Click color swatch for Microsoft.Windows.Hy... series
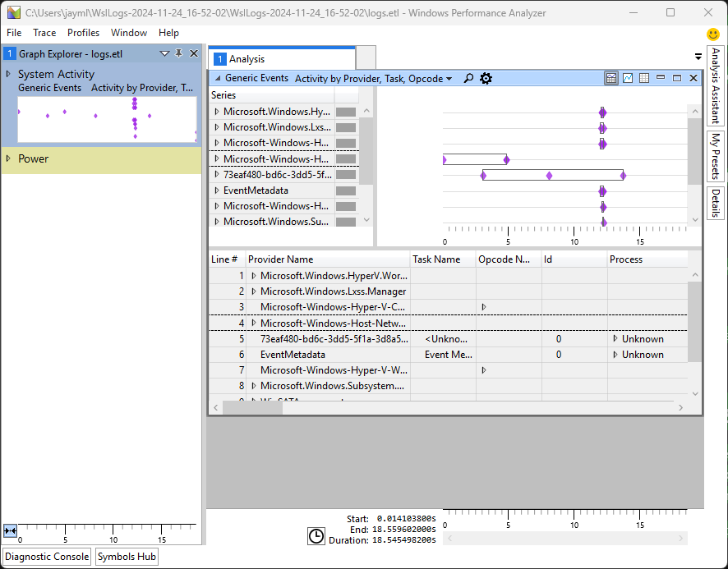 point(346,112)
